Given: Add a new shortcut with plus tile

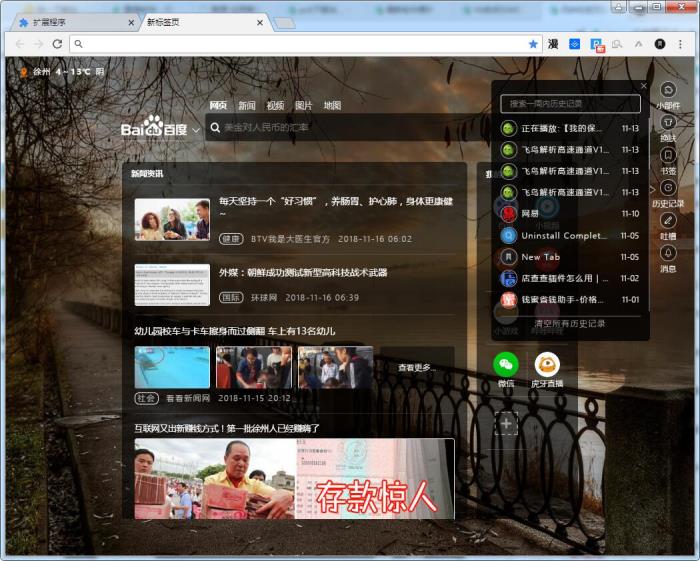Looking at the screenshot, I should [x=506, y=423].
